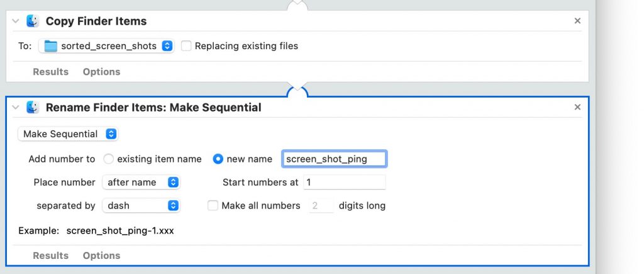Collapse the Rename Finder Items action

pyautogui.click(x=16, y=107)
